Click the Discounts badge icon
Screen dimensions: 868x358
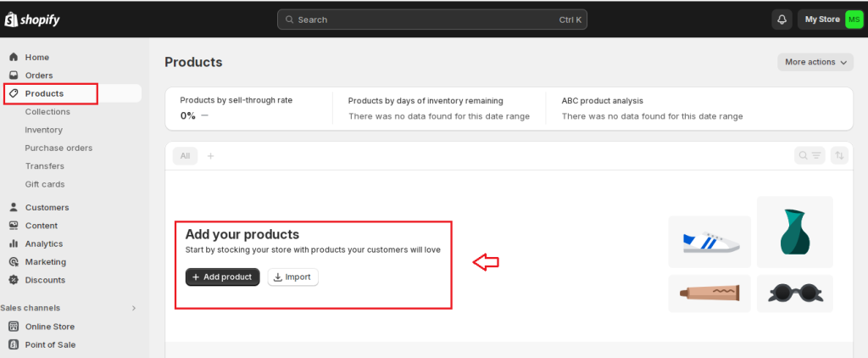[x=14, y=280]
